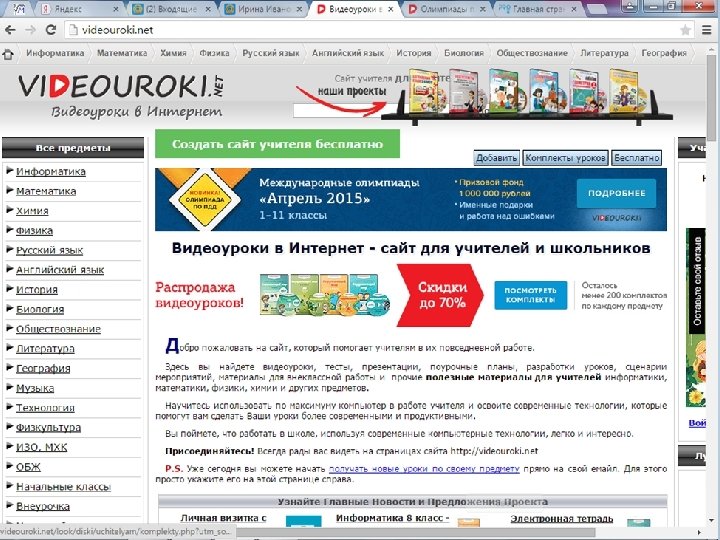Open the Английский язык sidebar link
The width and height of the screenshot is (720, 540).
[x=60, y=270]
